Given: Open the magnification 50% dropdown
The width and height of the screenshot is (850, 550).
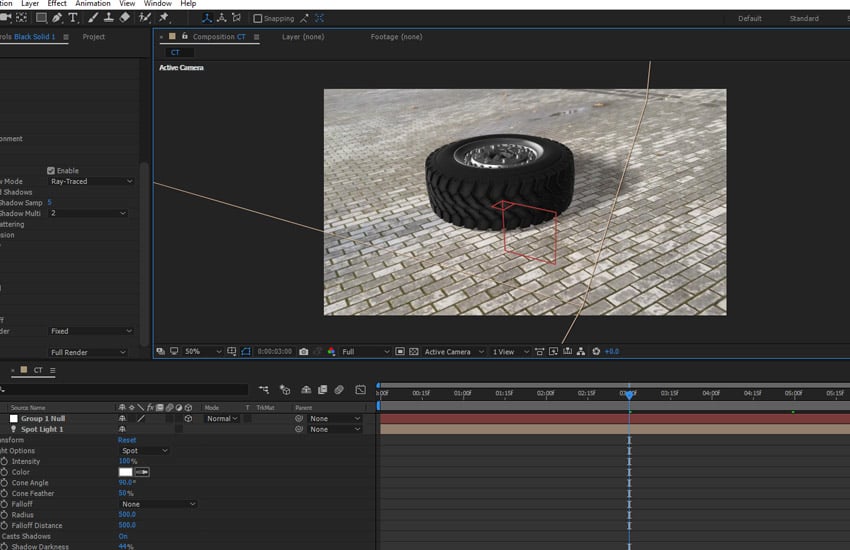Looking at the screenshot, I should click(x=201, y=352).
